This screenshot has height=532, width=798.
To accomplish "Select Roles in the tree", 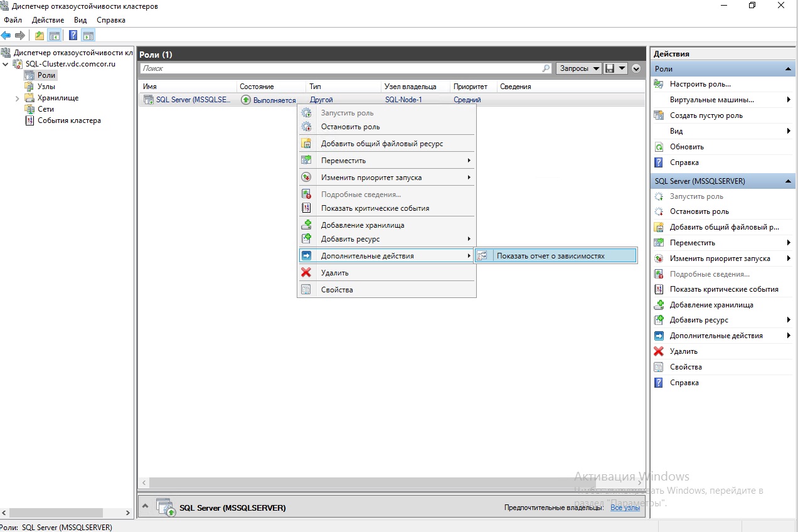I will click(46, 75).
